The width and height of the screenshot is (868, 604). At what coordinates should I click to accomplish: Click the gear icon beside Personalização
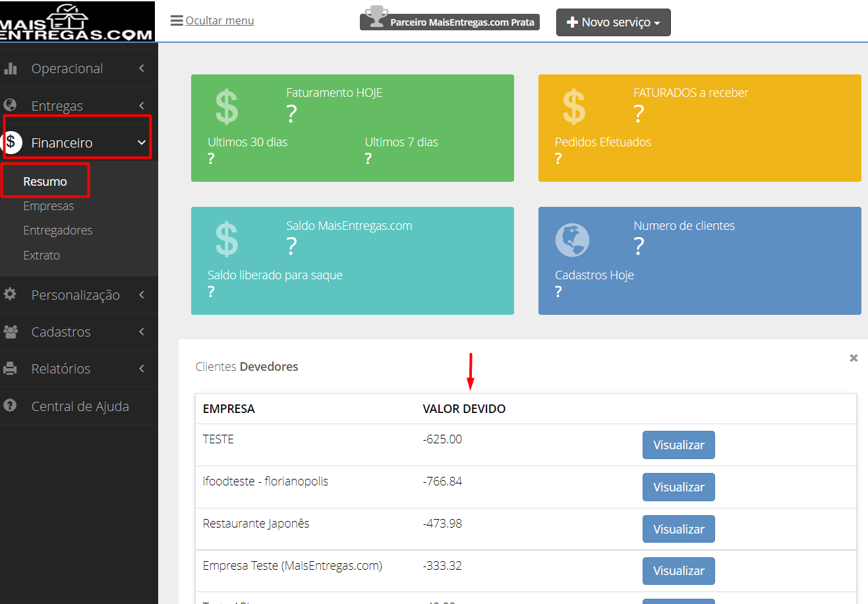[x=10, y=294]
